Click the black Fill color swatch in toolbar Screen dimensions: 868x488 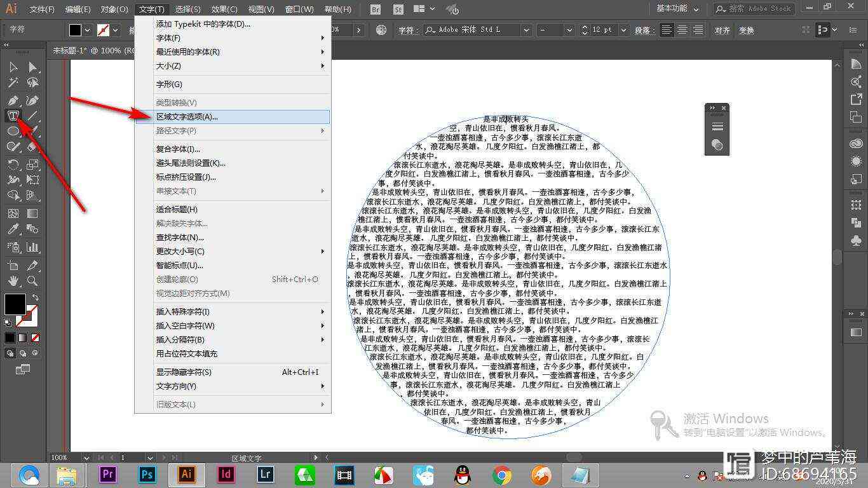(15, 304)
